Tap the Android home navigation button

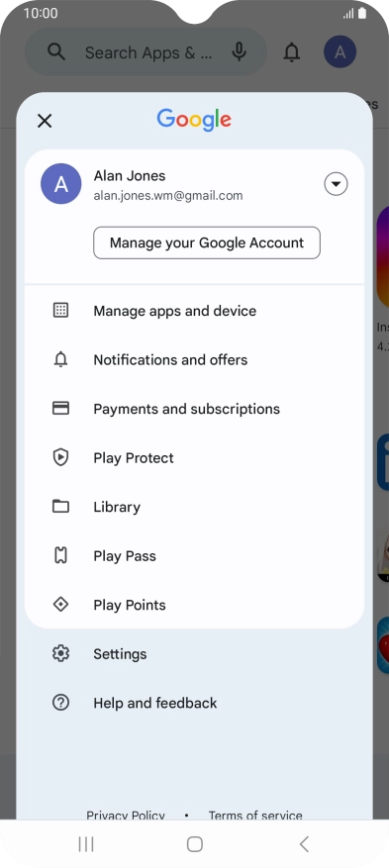pos(195,843)
